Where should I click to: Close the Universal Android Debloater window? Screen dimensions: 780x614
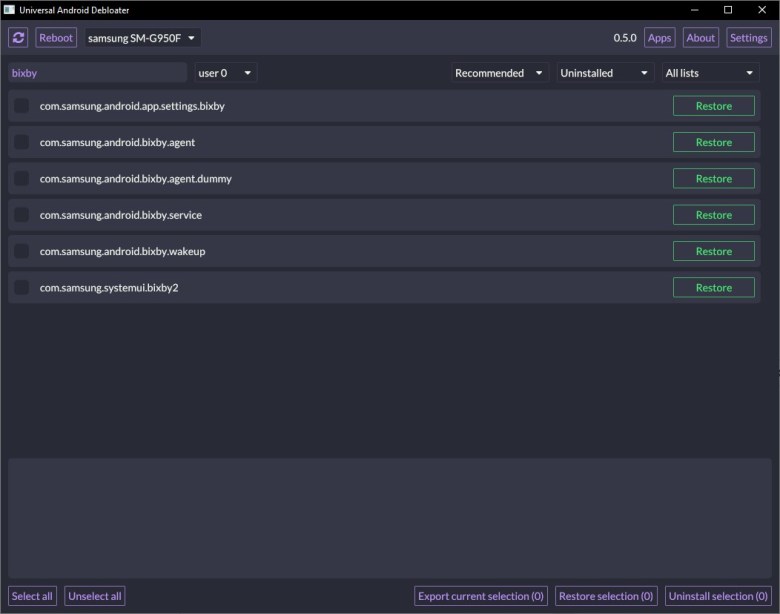762,9
